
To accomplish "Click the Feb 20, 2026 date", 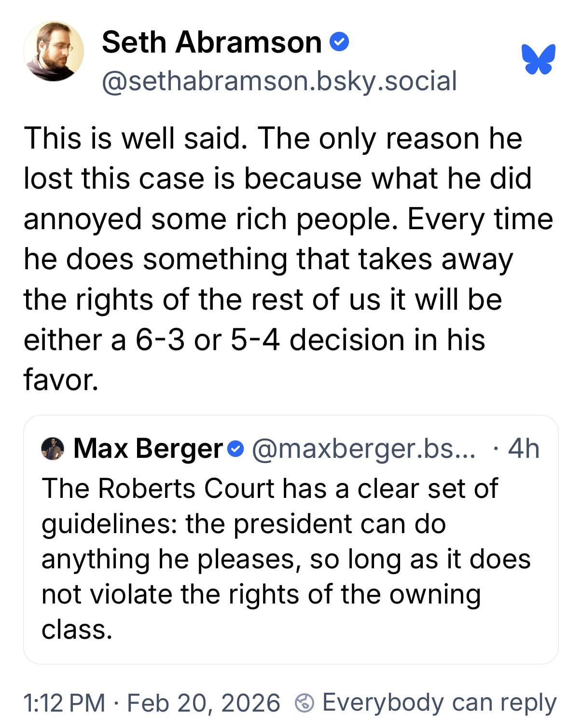I will coord(203,702).
